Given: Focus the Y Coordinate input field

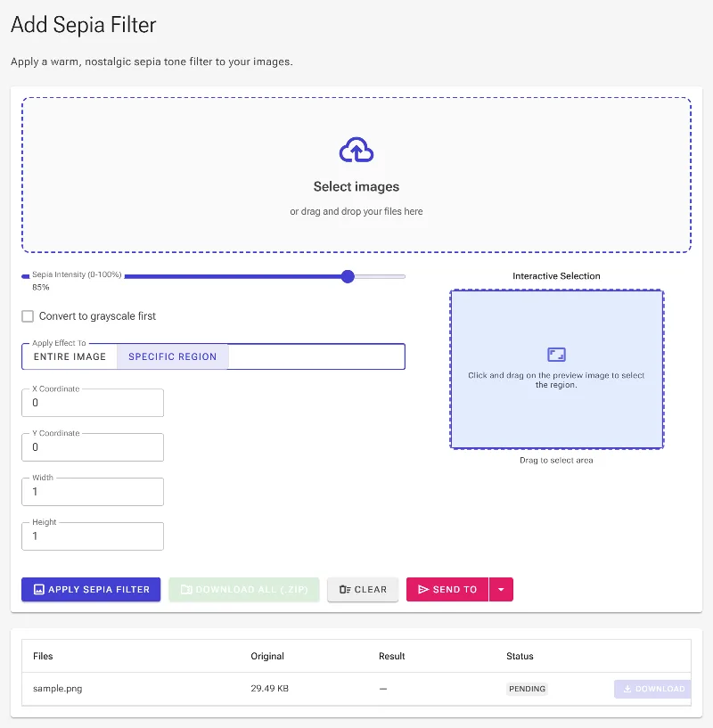Looking at the screenshot, I should (93, 447).
